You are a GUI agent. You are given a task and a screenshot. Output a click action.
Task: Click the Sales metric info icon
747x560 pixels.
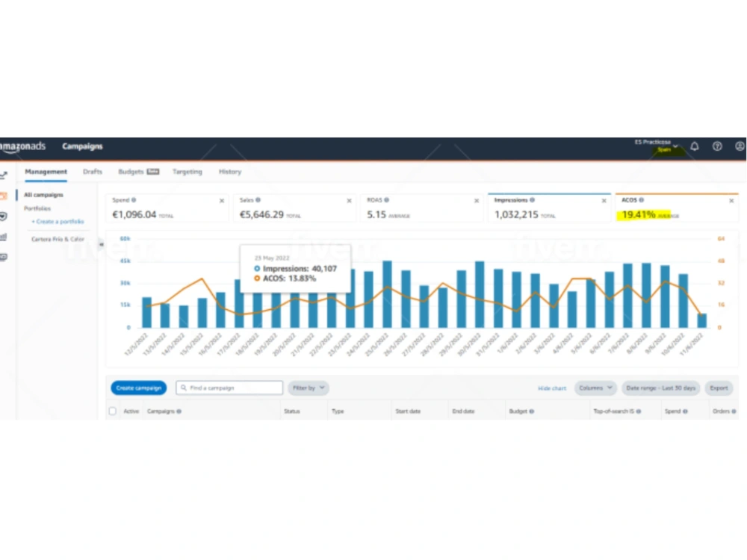coord(258,200)
